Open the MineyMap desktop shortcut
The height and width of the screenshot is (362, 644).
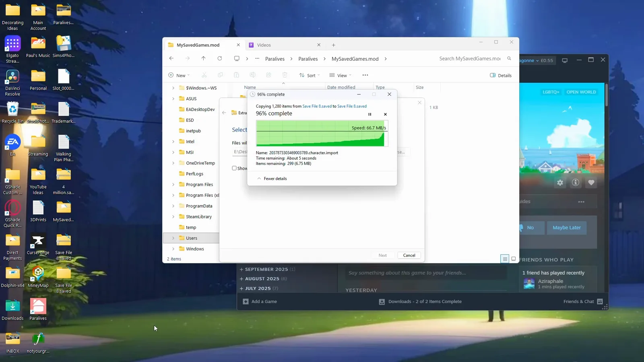[38, 277]
